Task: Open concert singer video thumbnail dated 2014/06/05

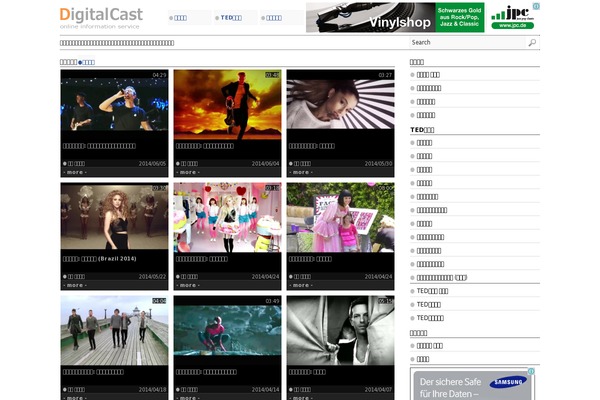Action: 114,104
